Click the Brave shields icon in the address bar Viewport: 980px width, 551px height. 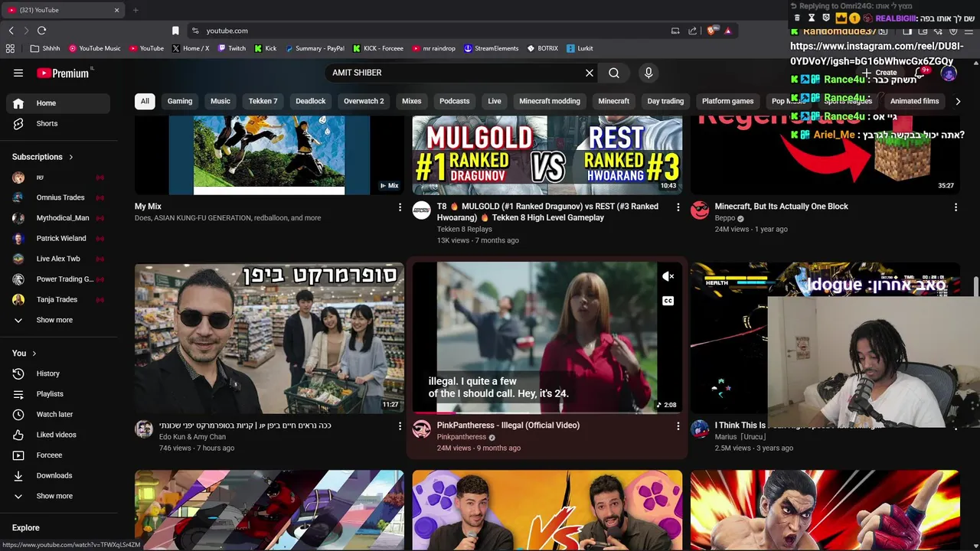point(712,31)
